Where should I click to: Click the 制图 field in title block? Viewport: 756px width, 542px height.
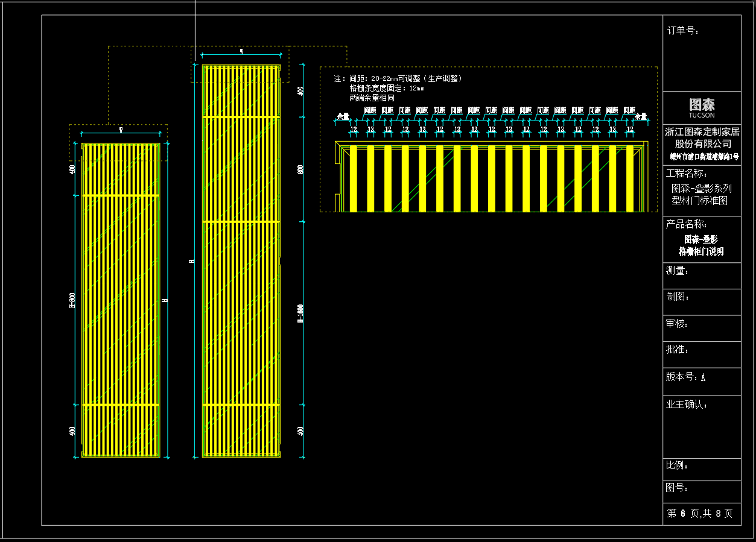(x=677, y=297)
